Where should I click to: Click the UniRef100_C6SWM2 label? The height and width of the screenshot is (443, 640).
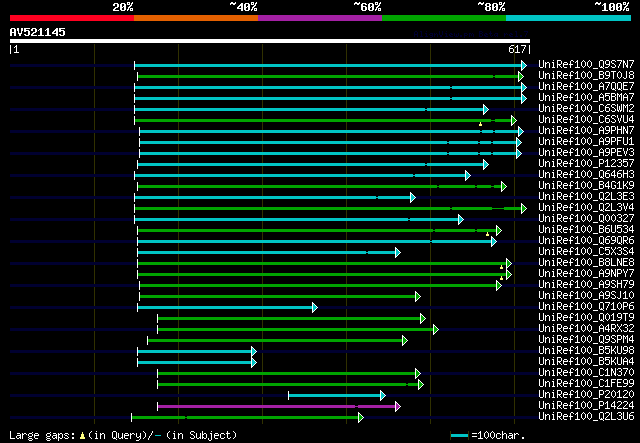point(586,108)
